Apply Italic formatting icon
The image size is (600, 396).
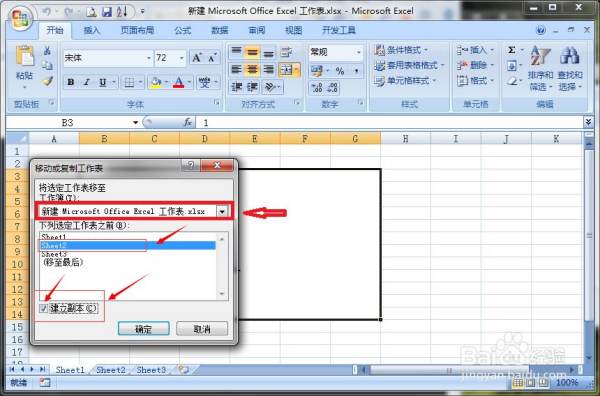[86, 82]
